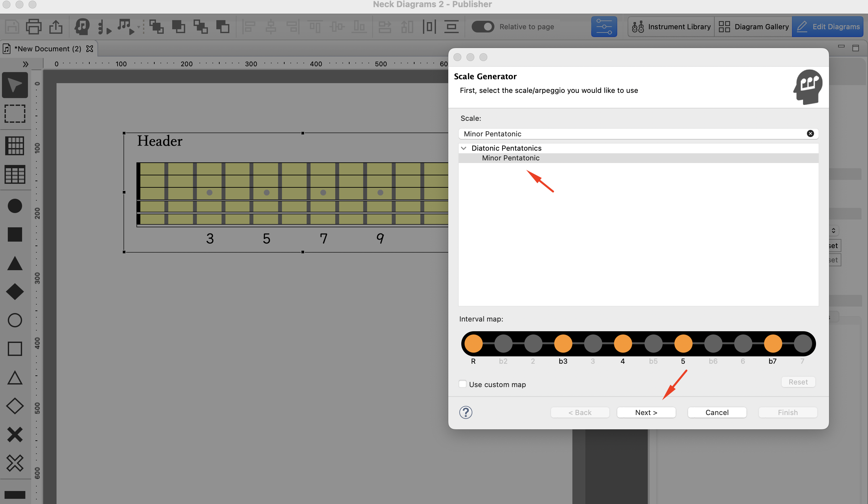Image resolution: width=868 pixels, height=504 pixels.
Task: Open the scale generator head icon
Action: coord(82,27)
